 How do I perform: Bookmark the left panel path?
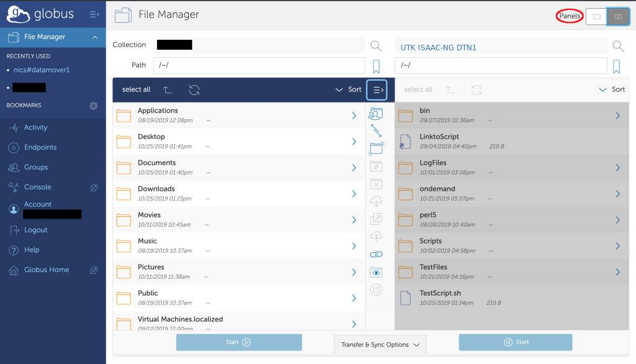coord(376,66)
